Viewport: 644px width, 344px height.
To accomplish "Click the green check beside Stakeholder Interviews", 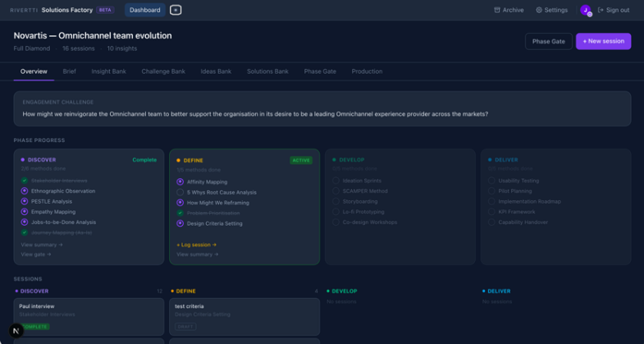I will (25, 181).
